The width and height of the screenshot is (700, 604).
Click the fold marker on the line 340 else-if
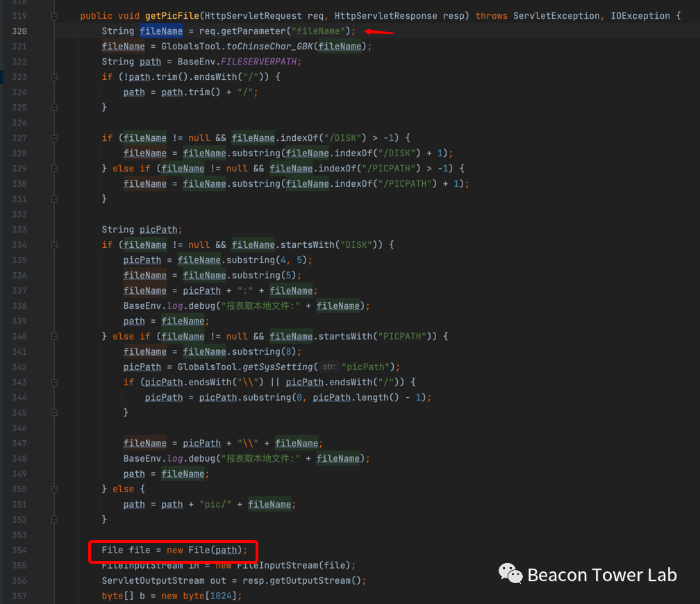click(x=53, y=337)
